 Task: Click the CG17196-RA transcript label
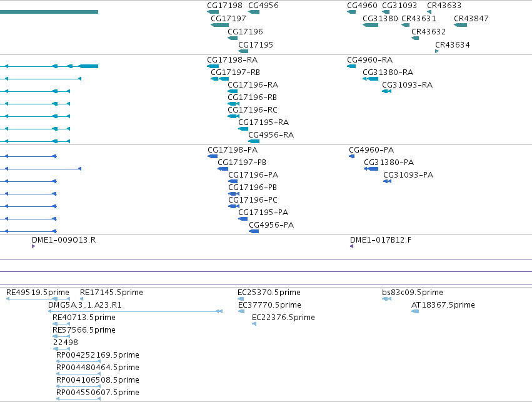[253, 85]
